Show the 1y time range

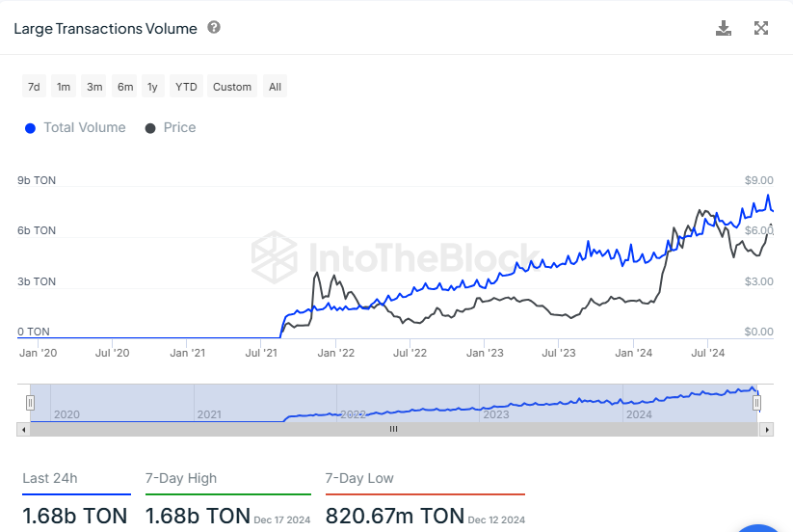coord(152,87)
